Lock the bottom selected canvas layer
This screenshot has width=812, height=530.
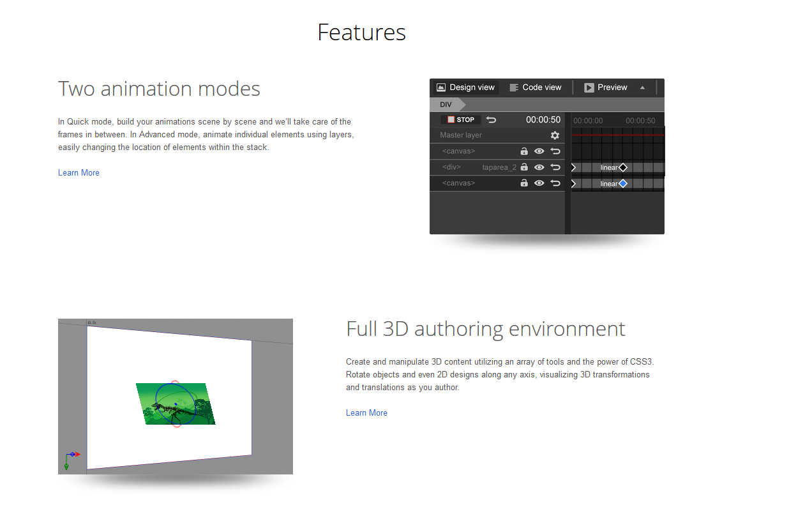click(x=524, y=183)
